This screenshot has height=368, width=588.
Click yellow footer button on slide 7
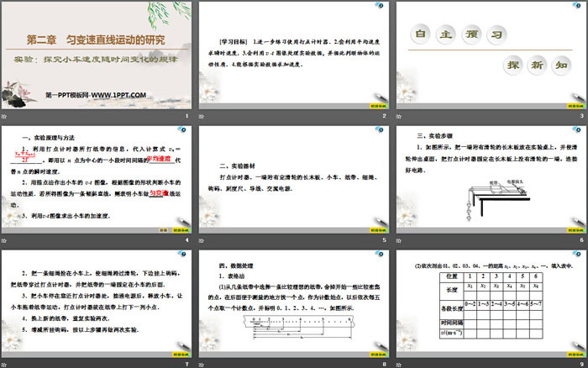click(181, 355)
